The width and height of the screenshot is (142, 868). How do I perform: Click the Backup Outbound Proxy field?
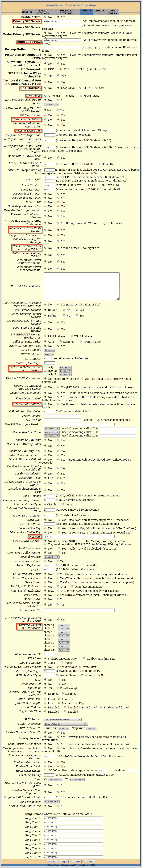[62, 47]
